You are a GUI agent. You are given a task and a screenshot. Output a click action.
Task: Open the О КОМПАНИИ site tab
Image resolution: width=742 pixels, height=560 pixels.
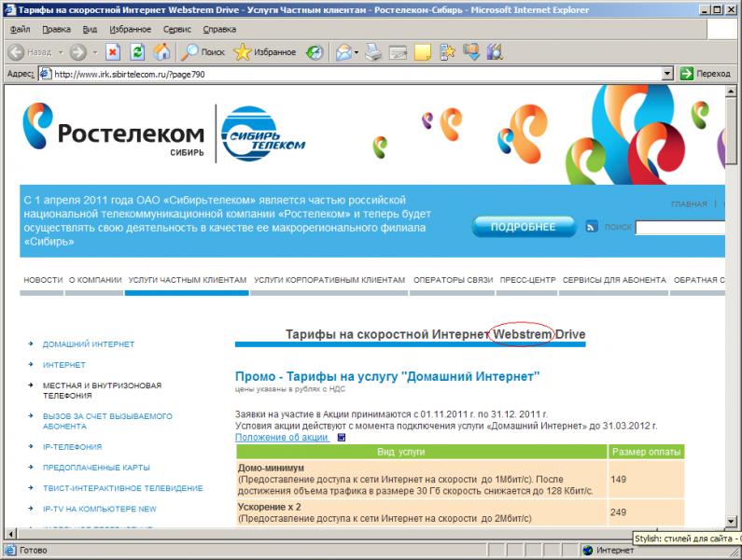[x=95, y=280]
